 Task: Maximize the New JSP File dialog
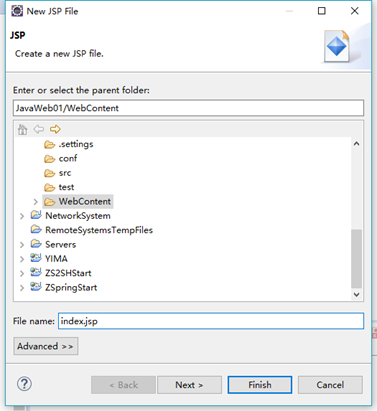click(x=322, y=11)
